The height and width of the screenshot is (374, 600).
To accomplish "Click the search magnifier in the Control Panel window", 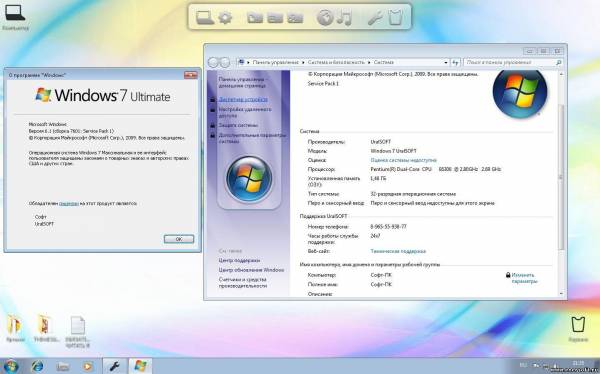I will [x=558, y=62].
